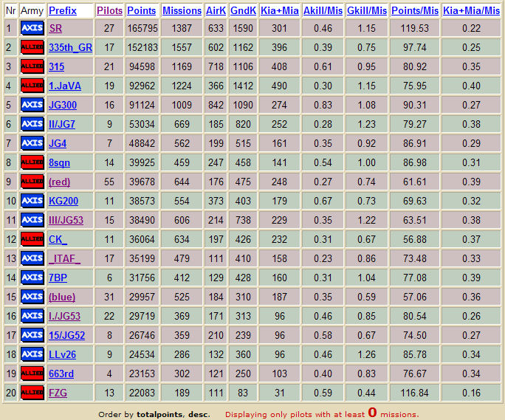Sort table by the Points column header

(141, 11)
